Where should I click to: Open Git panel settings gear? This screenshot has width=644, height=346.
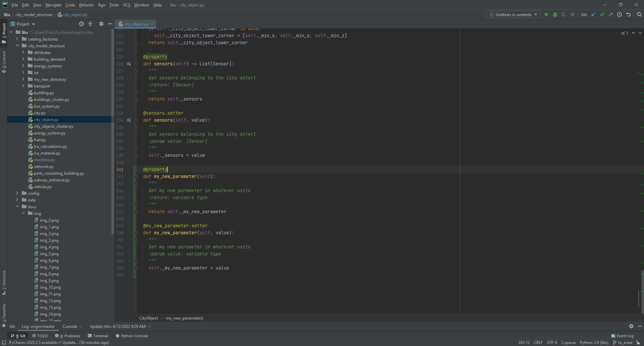coord(631,326)
